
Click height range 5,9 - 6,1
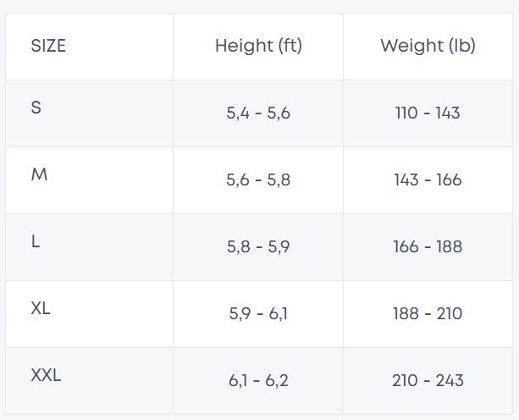click(x=258, y=313)
